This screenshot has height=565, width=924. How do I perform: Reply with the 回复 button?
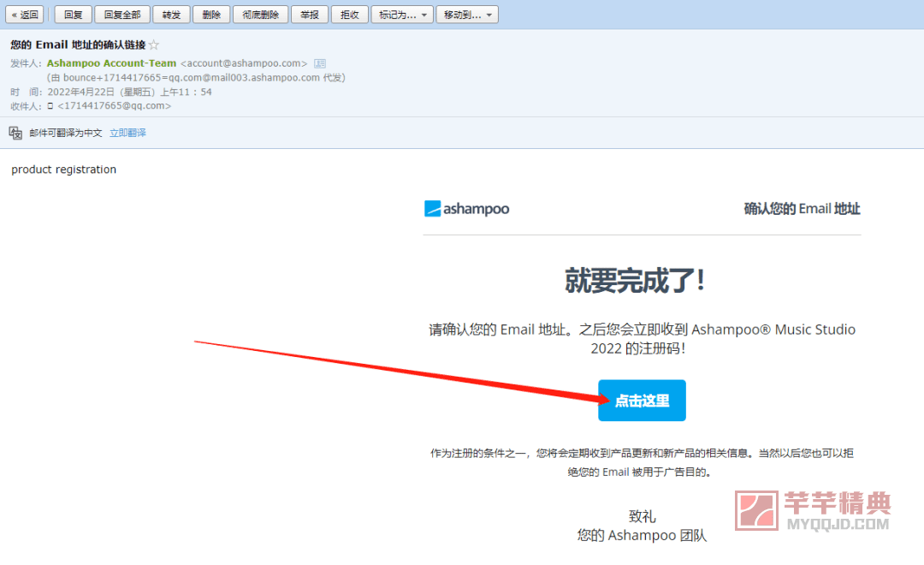73,15
